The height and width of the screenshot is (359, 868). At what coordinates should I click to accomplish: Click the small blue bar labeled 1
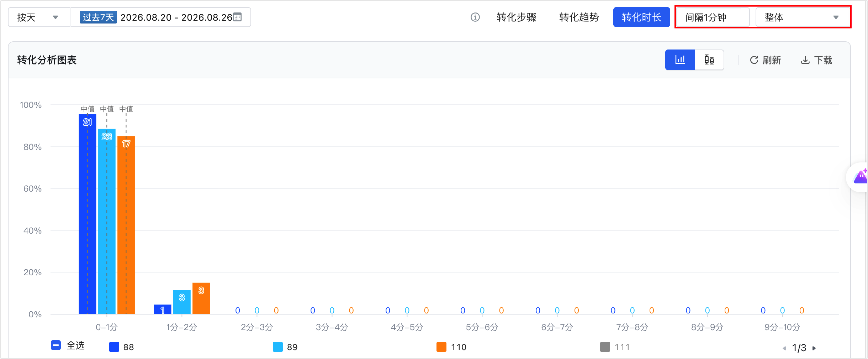tap(163, 309)
